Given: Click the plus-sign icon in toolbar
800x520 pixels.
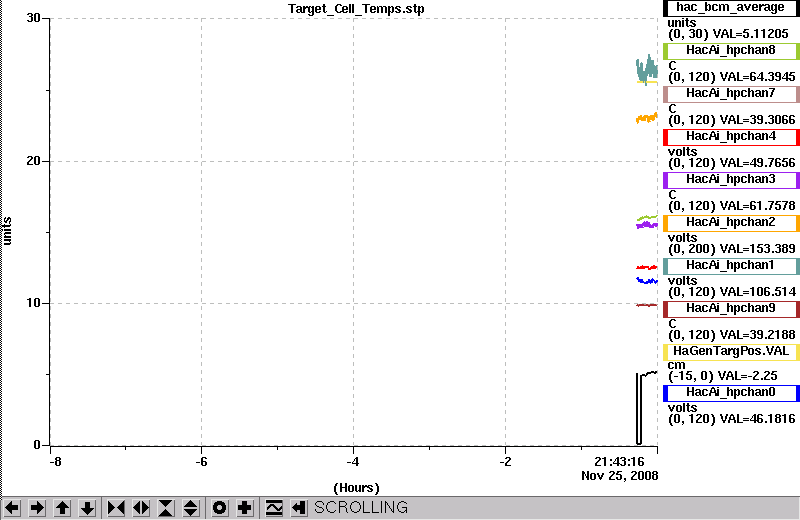Looking at the screenshot, I should (245, 508).
